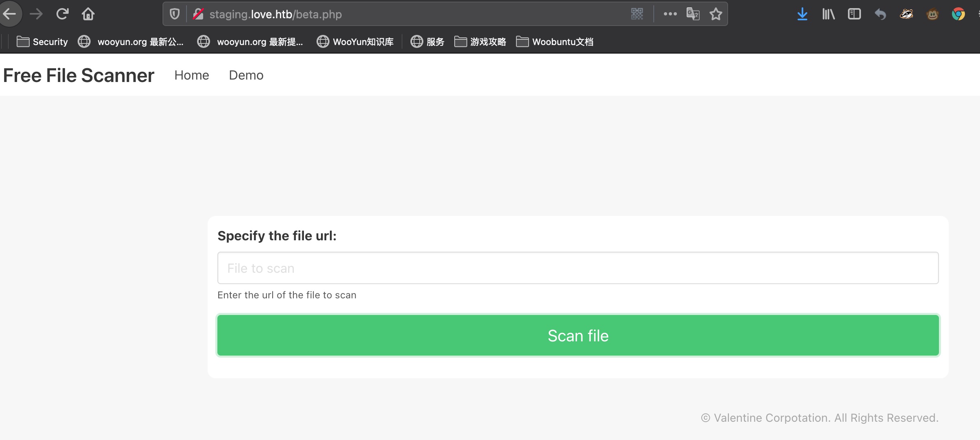This screenshot has height=440, width=980.
Task: Bookmark this page with star
Action: 715,14
